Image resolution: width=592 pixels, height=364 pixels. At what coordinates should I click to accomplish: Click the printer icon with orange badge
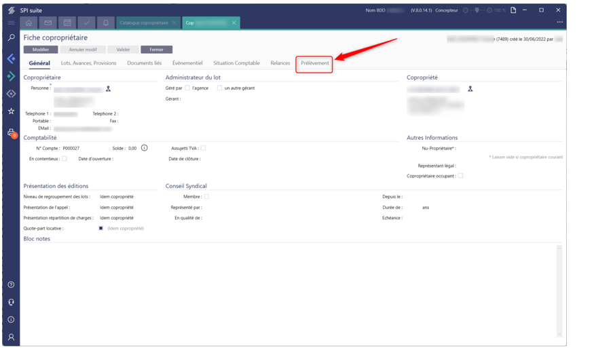click(x=11, y=132)
